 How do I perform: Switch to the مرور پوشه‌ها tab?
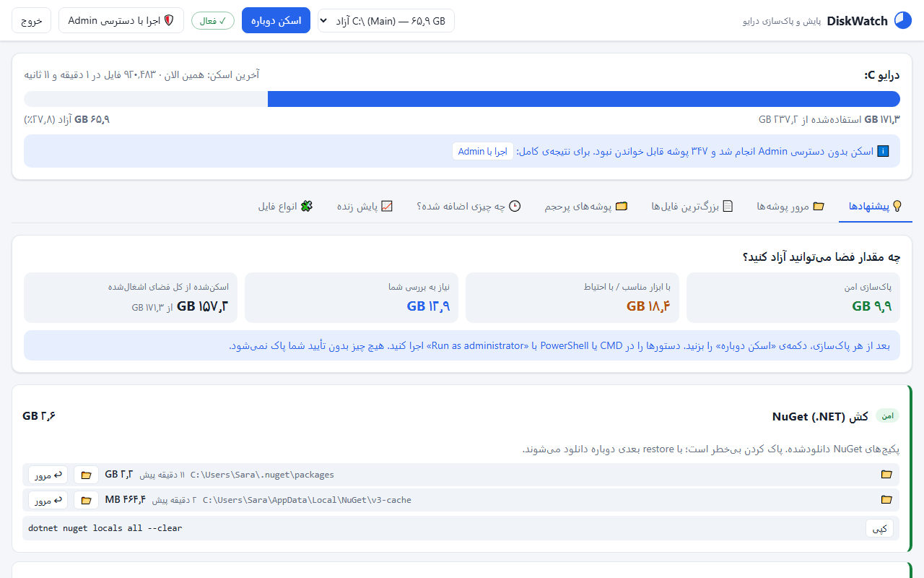pyautogui.click(x=790, y=207)
